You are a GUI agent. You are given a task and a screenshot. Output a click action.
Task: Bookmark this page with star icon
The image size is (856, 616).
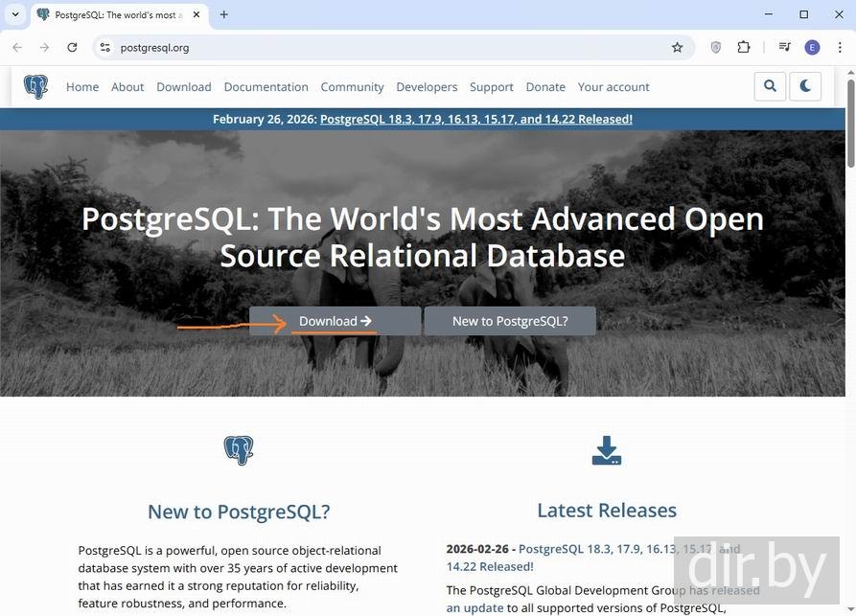(677, 48)
